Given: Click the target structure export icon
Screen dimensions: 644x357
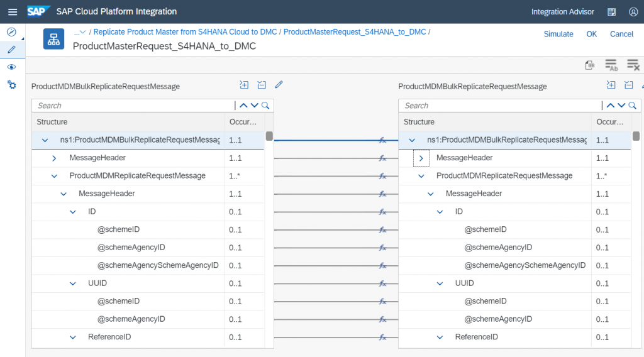Looking at the screenshot, I should [629, 85].
